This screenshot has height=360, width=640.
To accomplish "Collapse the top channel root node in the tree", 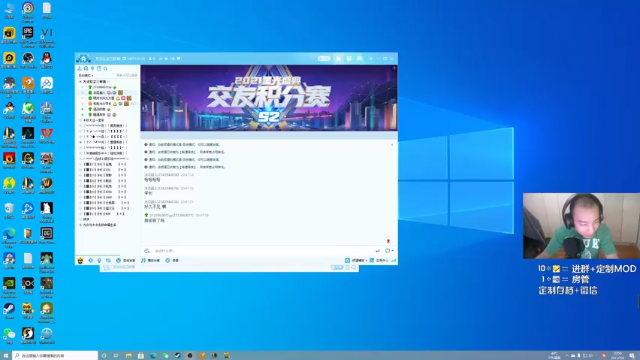I will (x=80, y=82).
